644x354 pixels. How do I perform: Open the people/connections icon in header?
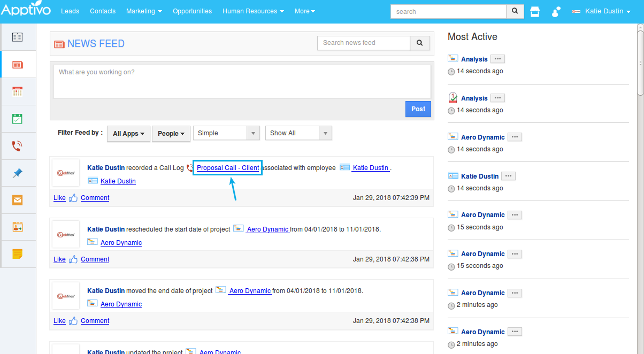pyautogui.click(x=556, y=12)
